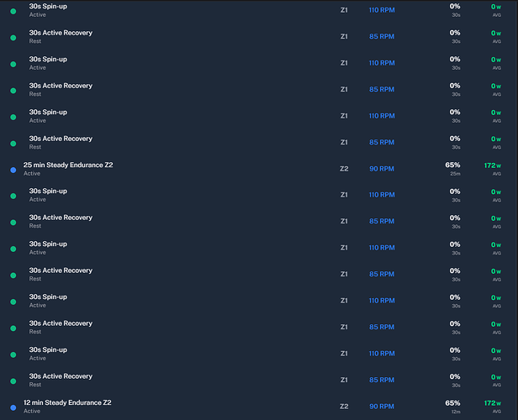Click 85 RPM cadence just above 12 min block
This screenshot has width=518, height=420.
(x=382, y=380)
